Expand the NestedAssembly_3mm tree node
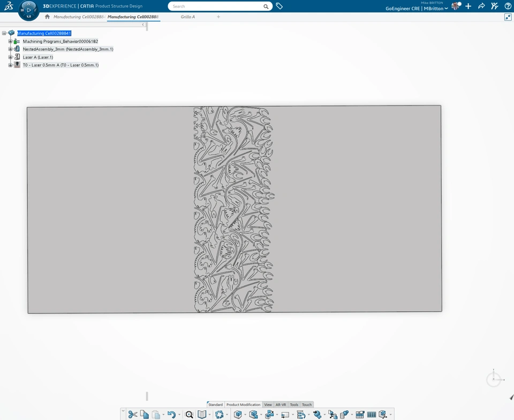The image size is (514, 420). [x=10, y=49]
